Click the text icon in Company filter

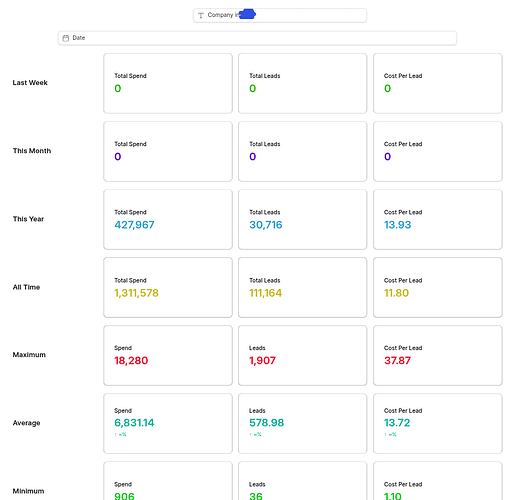point(201,15)
